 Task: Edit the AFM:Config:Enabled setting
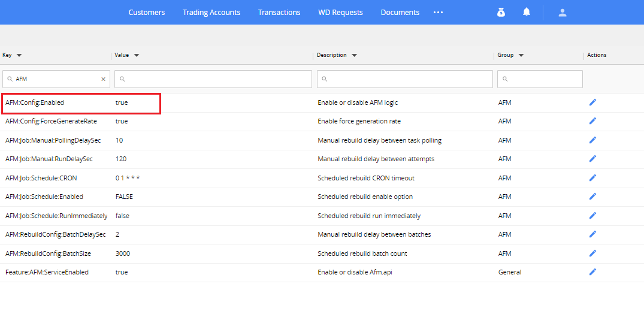(592, 102)
